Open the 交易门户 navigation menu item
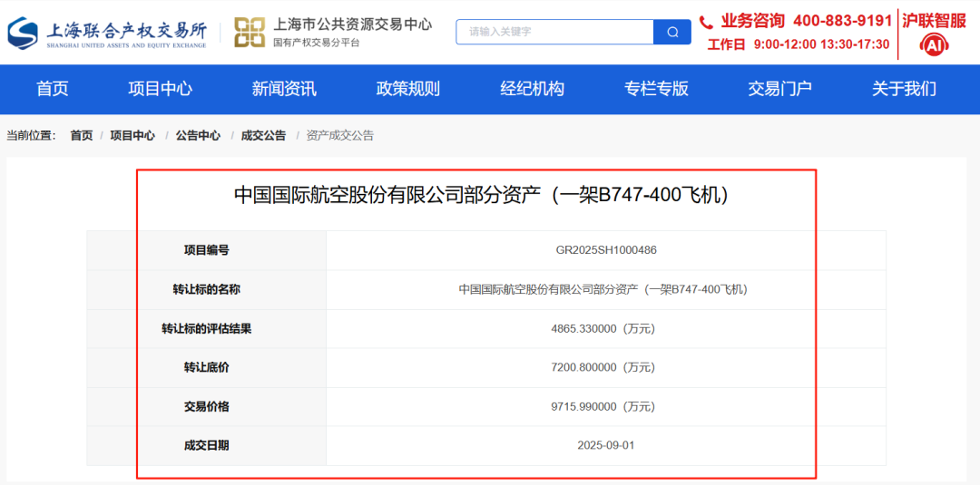Image resolution: width=980 pixels, height=485 pixels. (x=780, y=89)
